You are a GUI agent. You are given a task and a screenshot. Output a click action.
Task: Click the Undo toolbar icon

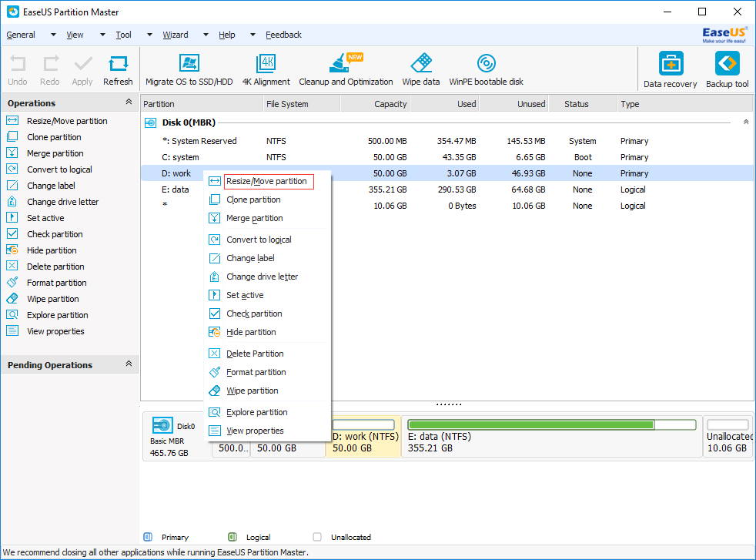coord(18,64)
